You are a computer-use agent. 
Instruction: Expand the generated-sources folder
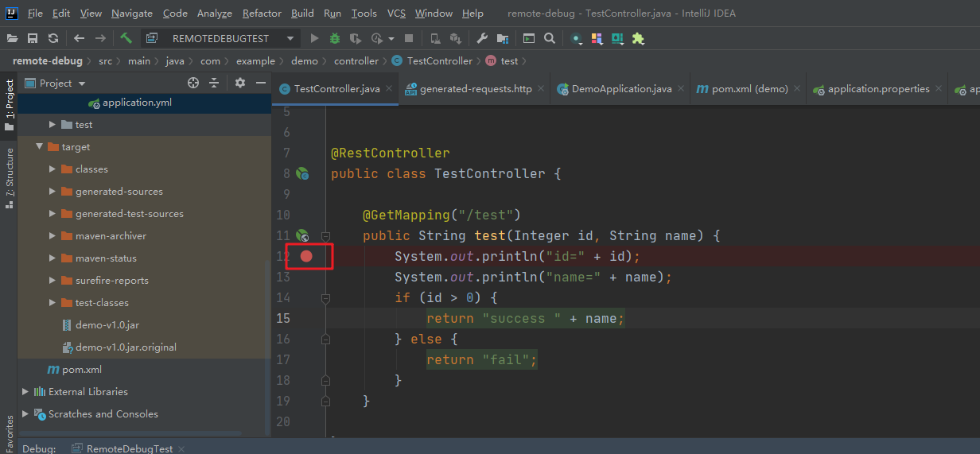coord(52,192)
